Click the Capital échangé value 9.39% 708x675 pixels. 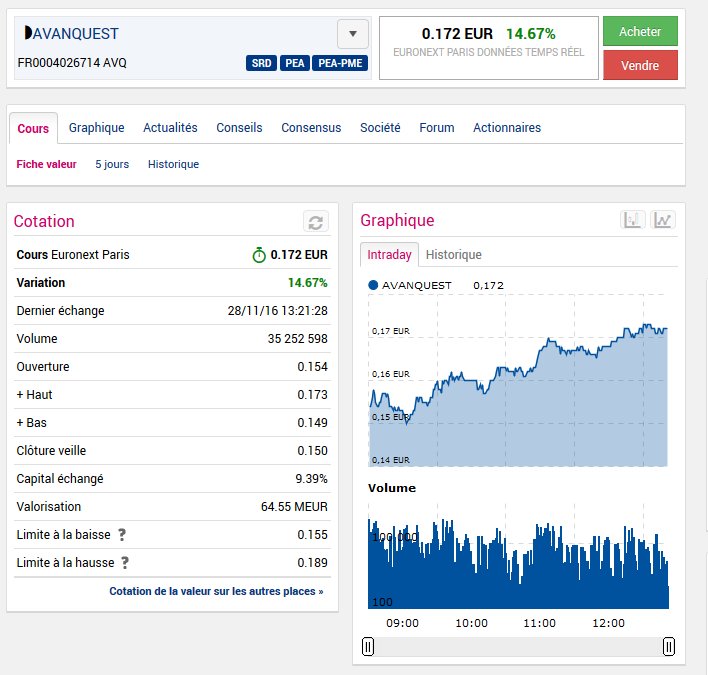click(x=312, y=479)
